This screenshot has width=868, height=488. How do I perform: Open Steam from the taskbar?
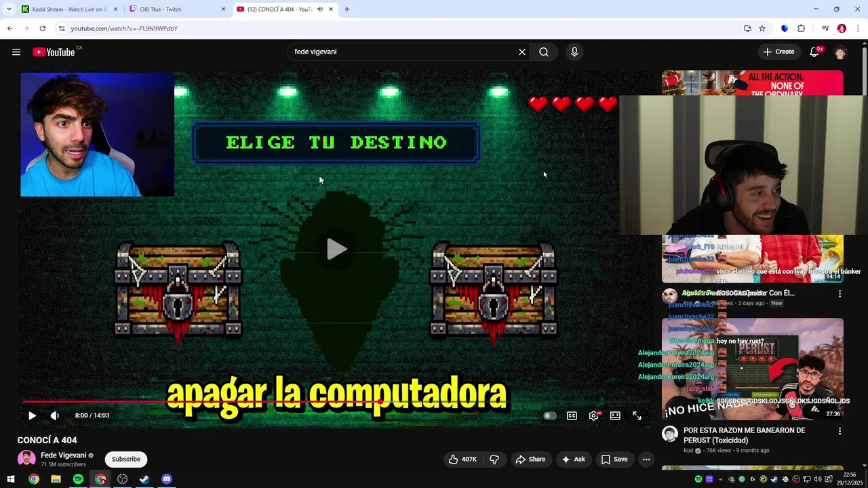click(x=144, y=479)
